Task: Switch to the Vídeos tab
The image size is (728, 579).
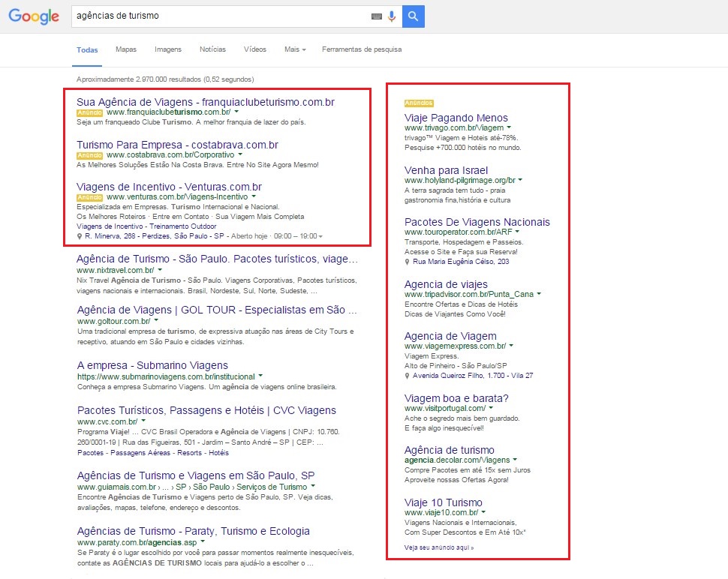Action: tap(255, 49)
